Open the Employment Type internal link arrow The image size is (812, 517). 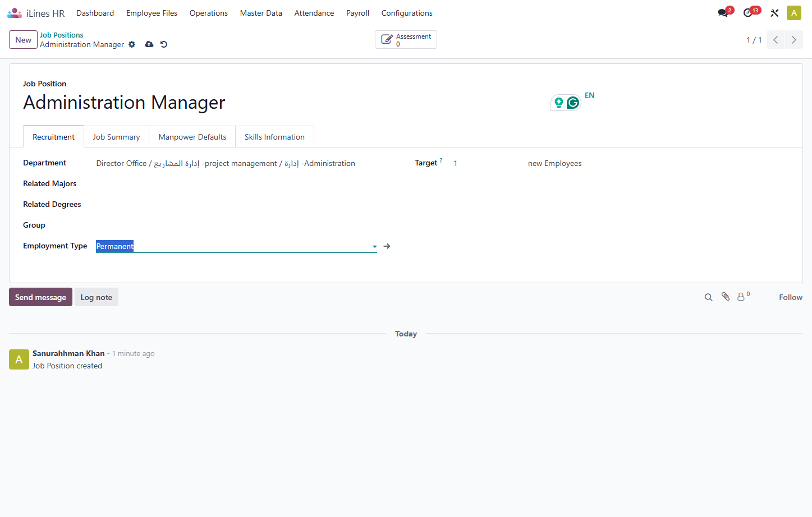[387, 246]
